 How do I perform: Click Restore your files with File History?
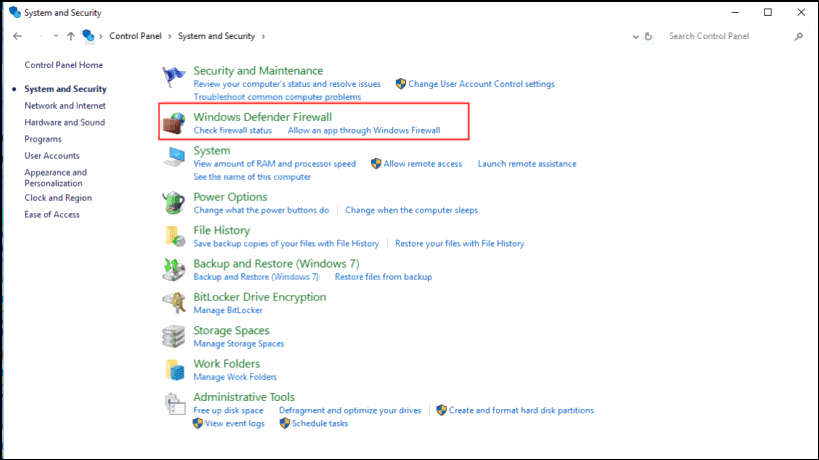coord(460,244)
